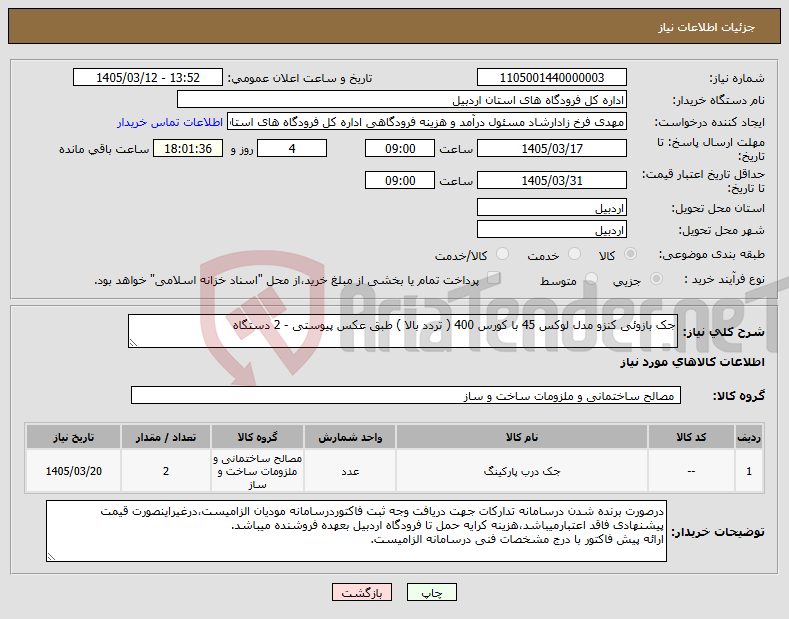Screen dimensions: 789x619
Task: Click the remaining days field showing 4
Action: tap(292, 149)
